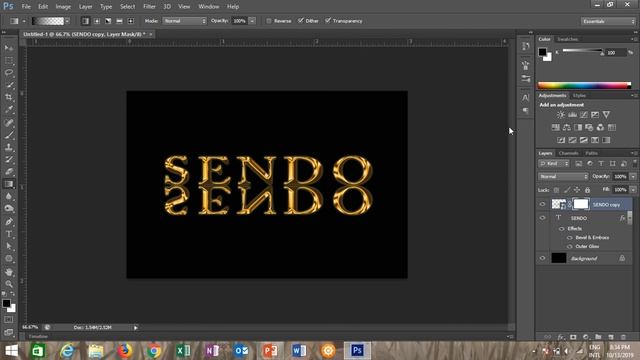Screen dimensions: 640x360
Task: Select the Rectangular Marquee tool
Action: (x=9, y=60)
